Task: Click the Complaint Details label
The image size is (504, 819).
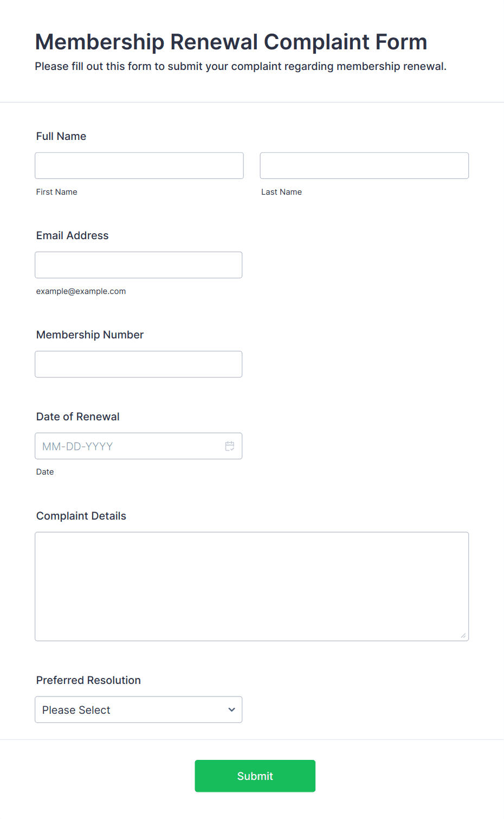Action: 81,516
